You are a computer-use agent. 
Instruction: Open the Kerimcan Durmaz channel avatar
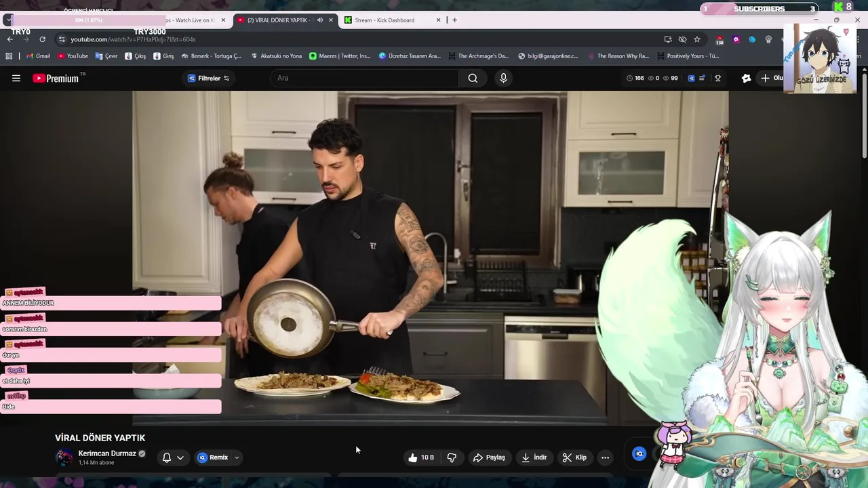pyautogui.click(x=64, y=457)
